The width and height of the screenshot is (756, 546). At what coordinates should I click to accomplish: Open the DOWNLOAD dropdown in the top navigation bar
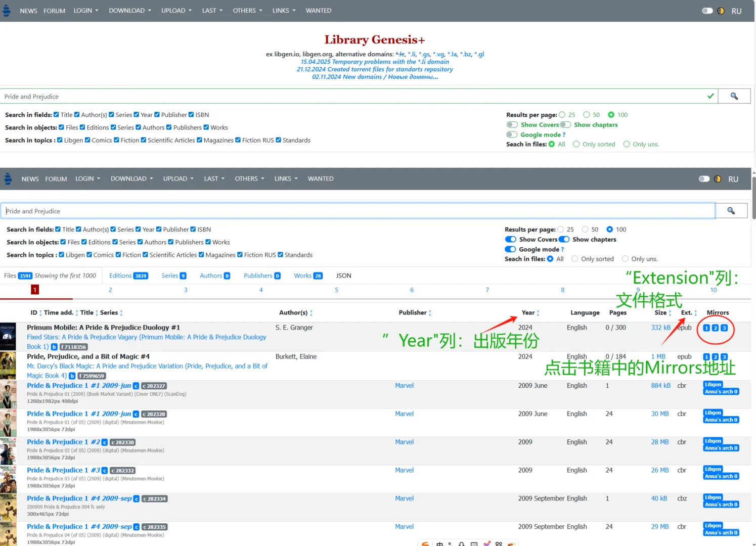(x=130, y=11)
